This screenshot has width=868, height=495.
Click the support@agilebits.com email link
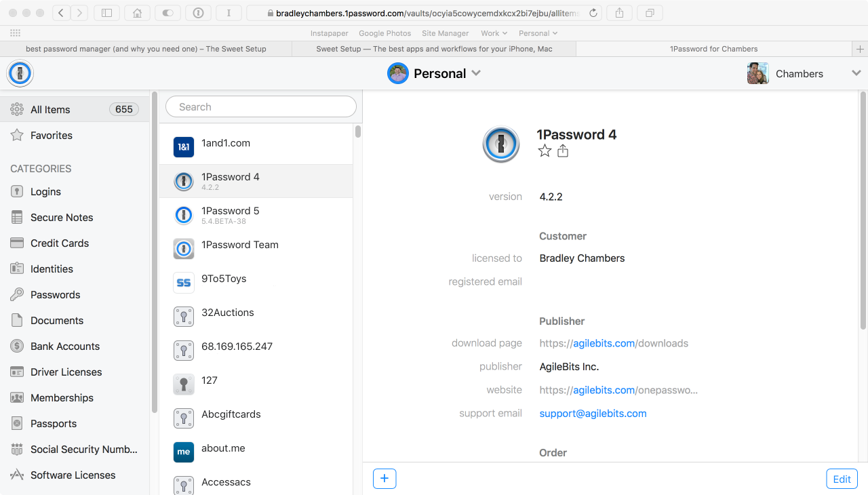coord(593,414)
